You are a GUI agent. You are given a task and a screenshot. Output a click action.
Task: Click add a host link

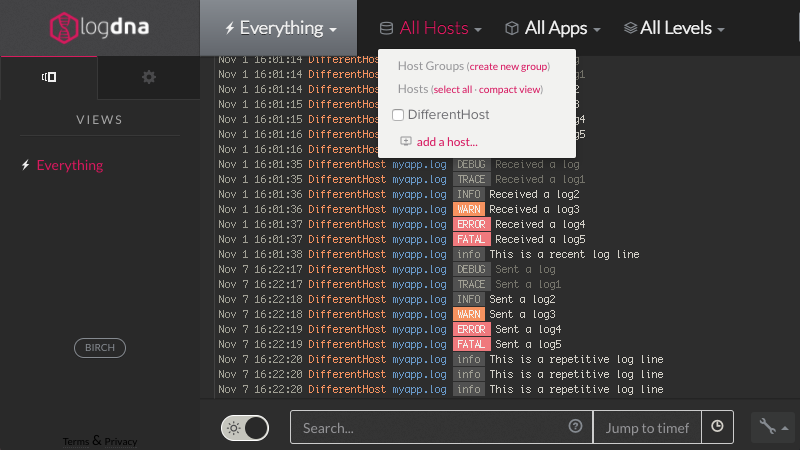click(447, 142)
